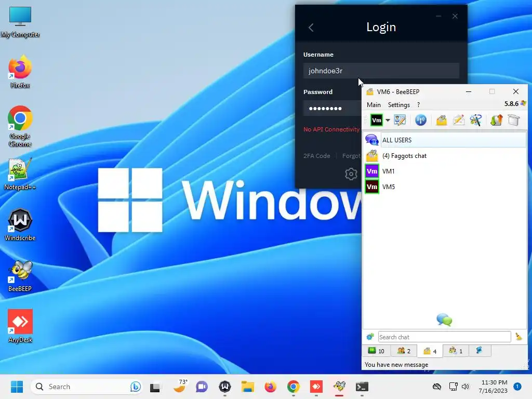This screenshot has width=532, height=399.
Task: Open the Main menu in BeeBEEP
Action: tap(374, 105)
